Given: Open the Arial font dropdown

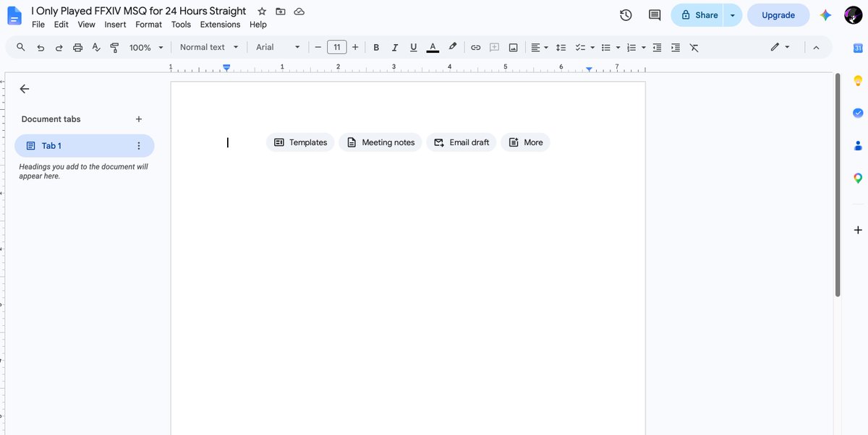Looking at the screenshot, I should [278, 47].
